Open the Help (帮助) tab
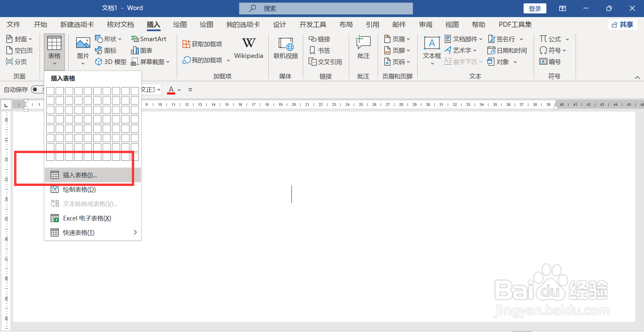This screenshot has height=332, width=644. 478,24
